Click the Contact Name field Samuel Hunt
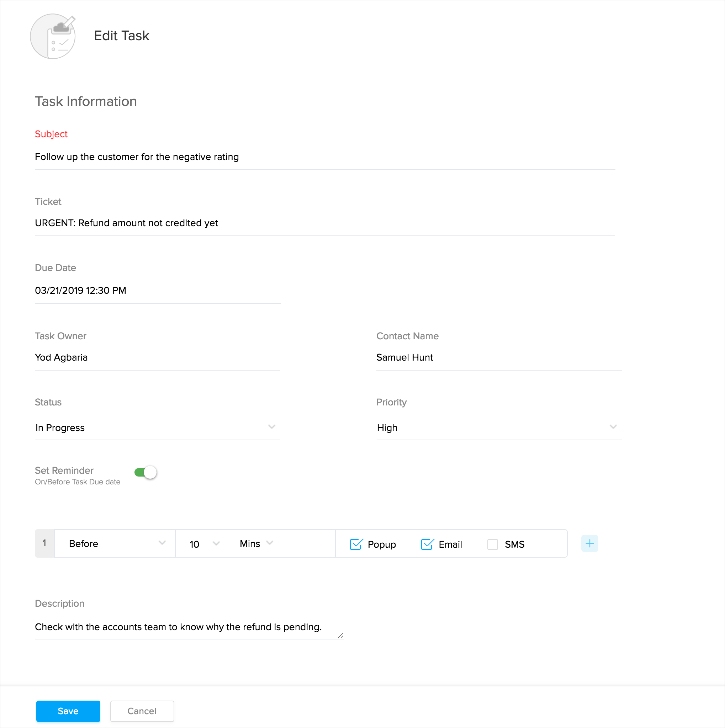Image resolution: width=725 pixels, height=728 pixels. (498, 357)
